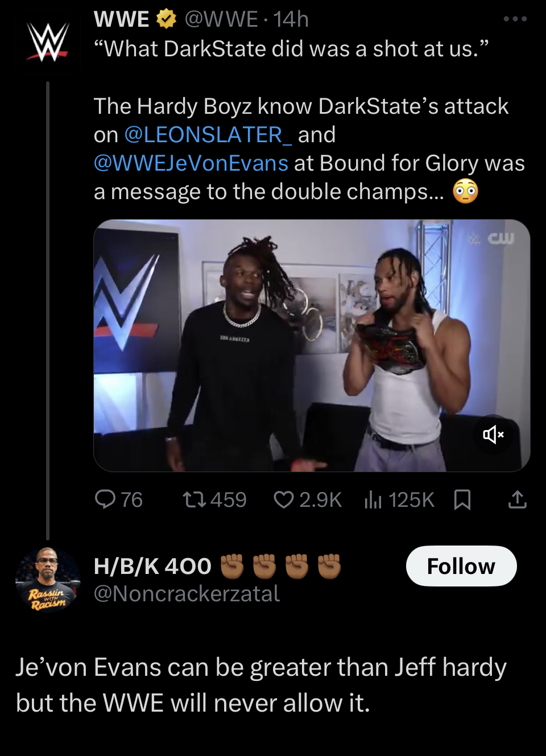View post analytics with the bar chart icon
The height and width of the screenshot is (756, 546).
[373, 499]
